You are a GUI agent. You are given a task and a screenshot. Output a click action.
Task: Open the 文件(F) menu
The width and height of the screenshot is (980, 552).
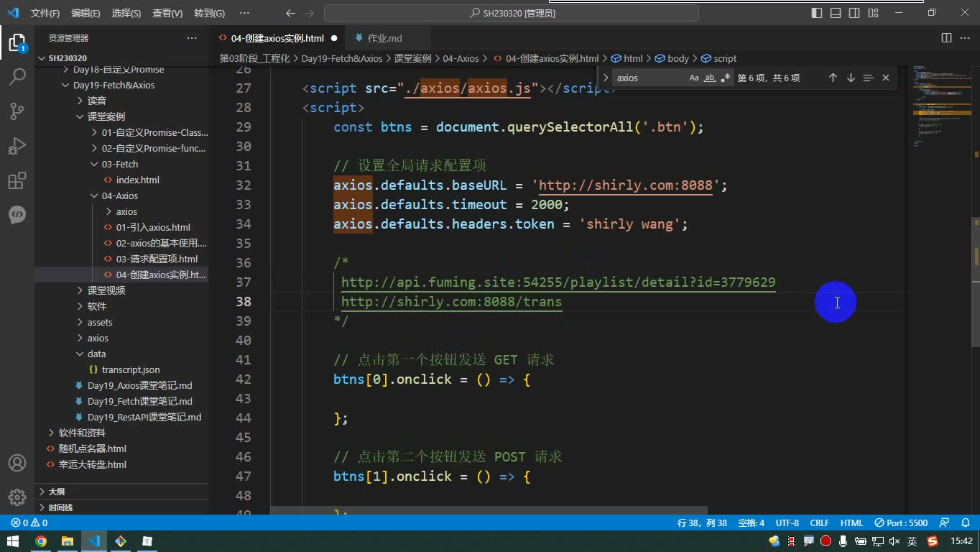[45, 13]
